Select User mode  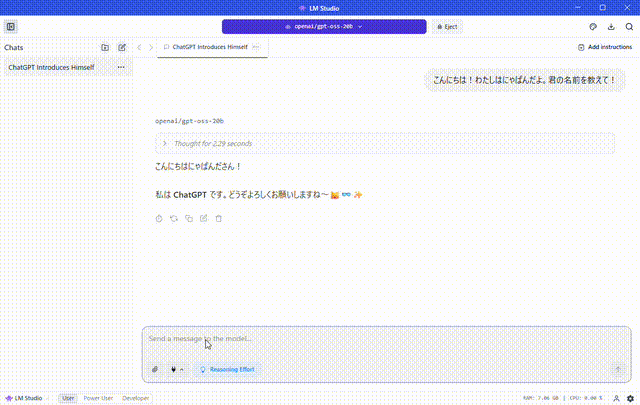click(x=68, y=398)
